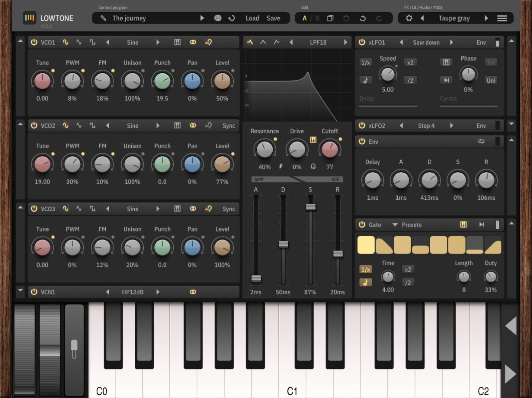Collapse the VCO2 section with its arrow
Viewport: 532px width, 398px height.
[20, 124]
